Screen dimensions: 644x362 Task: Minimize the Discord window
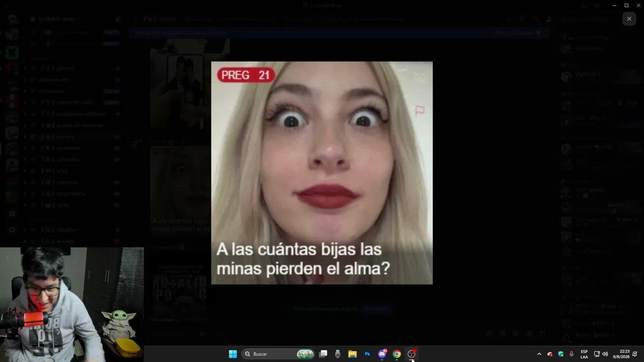coord(614,5)
